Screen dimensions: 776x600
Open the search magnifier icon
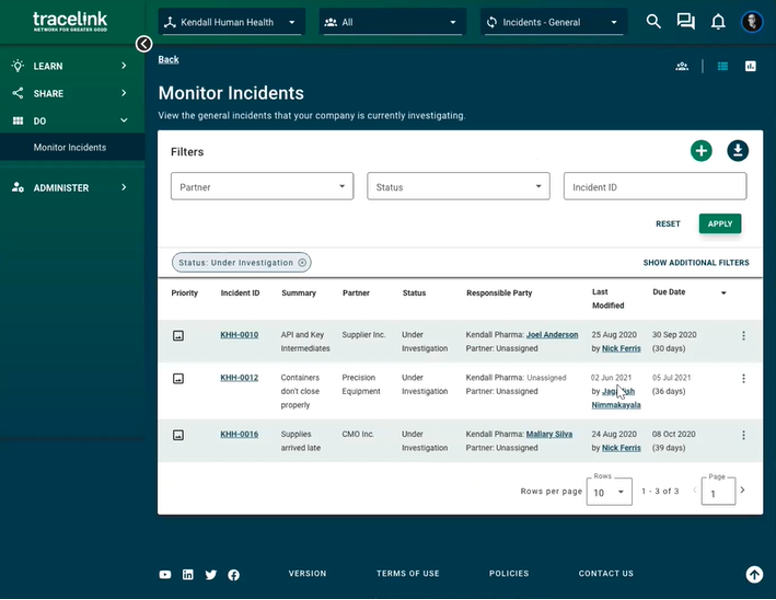(653, 21)
